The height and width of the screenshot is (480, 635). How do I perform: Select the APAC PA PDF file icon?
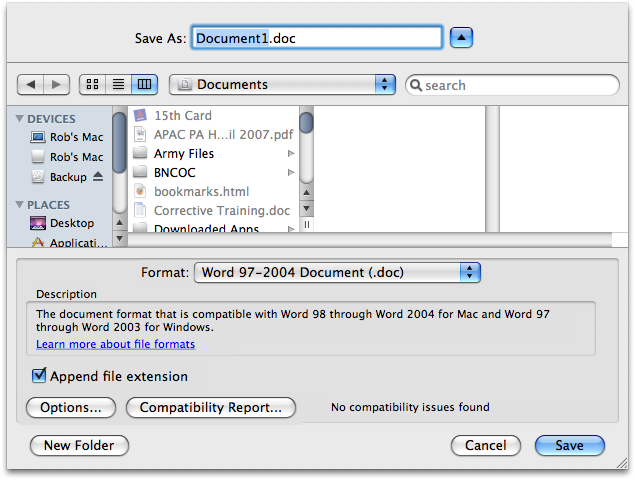(x=140, y=134)
